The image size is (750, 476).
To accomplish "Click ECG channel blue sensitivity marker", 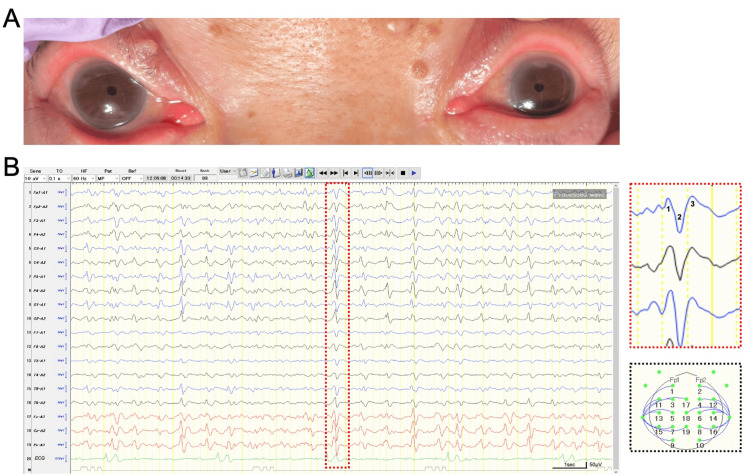I will point(62,458).
